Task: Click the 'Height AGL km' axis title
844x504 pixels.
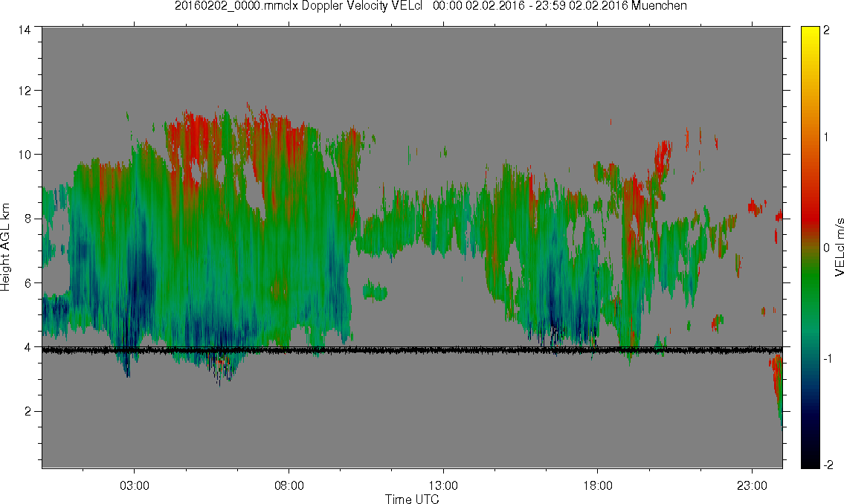Action: 5,248
